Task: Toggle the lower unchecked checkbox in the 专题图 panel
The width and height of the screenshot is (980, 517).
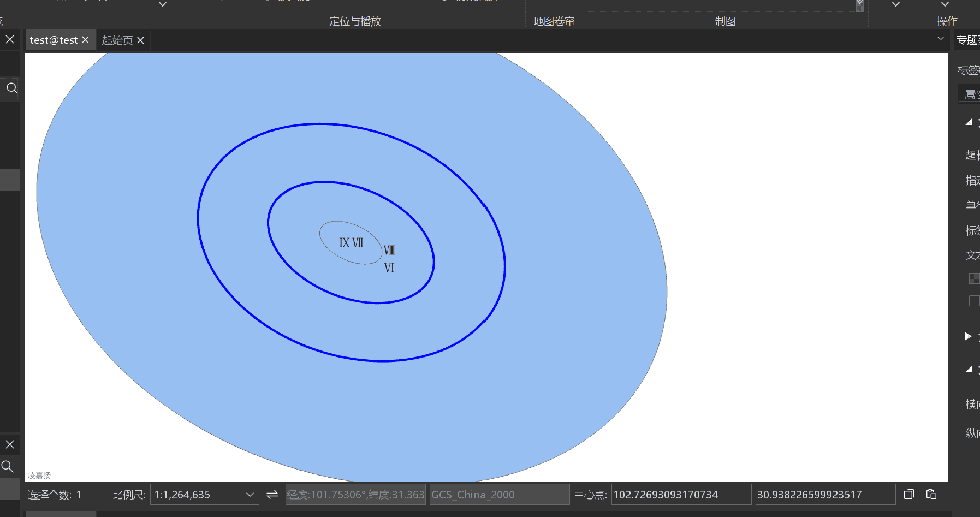Action: pos(974,301)
